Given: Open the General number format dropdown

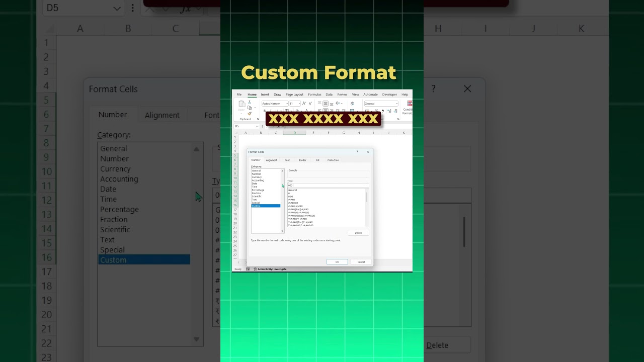Looking at the screenshot, I should tap(396, 104).
